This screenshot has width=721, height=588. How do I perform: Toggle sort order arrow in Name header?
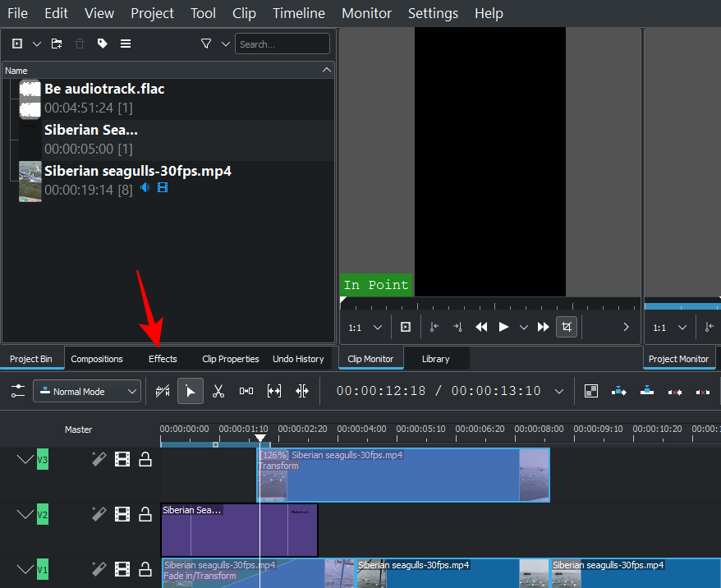pos(327,70)
